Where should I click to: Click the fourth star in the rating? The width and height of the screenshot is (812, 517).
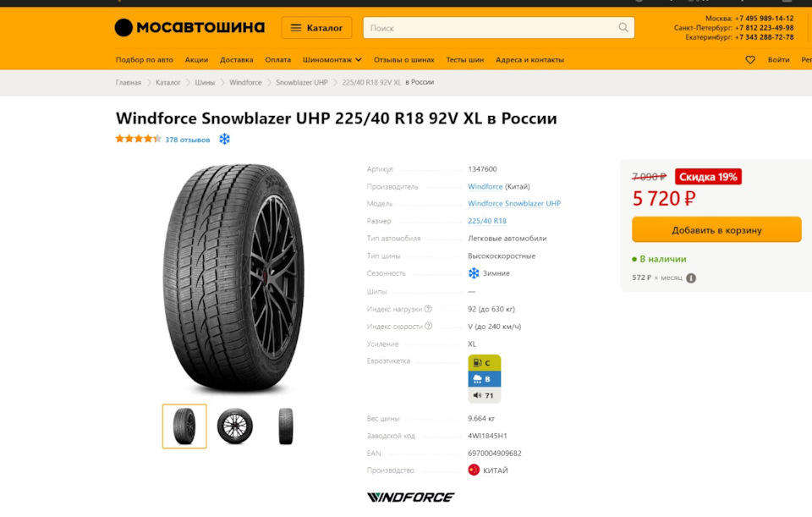[147, 138]
